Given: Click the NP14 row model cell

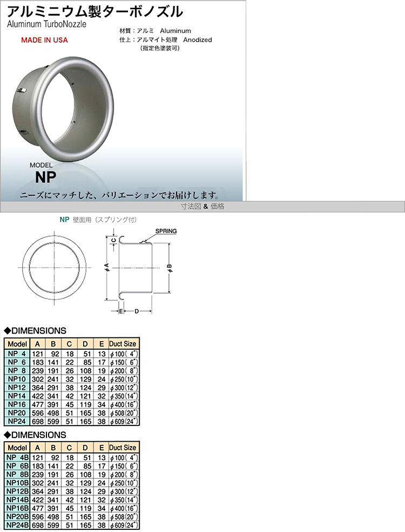Looking at the screenshot, I should pyautogui.click(x=17, y=396).
